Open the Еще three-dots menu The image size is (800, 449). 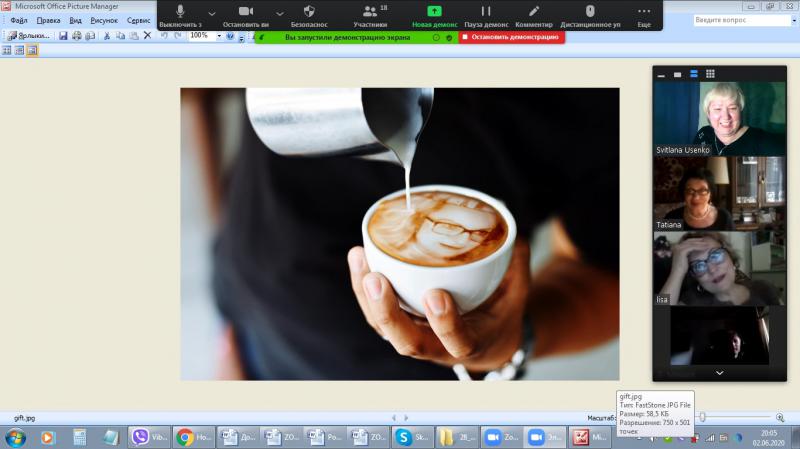click(x=644, y=15)
